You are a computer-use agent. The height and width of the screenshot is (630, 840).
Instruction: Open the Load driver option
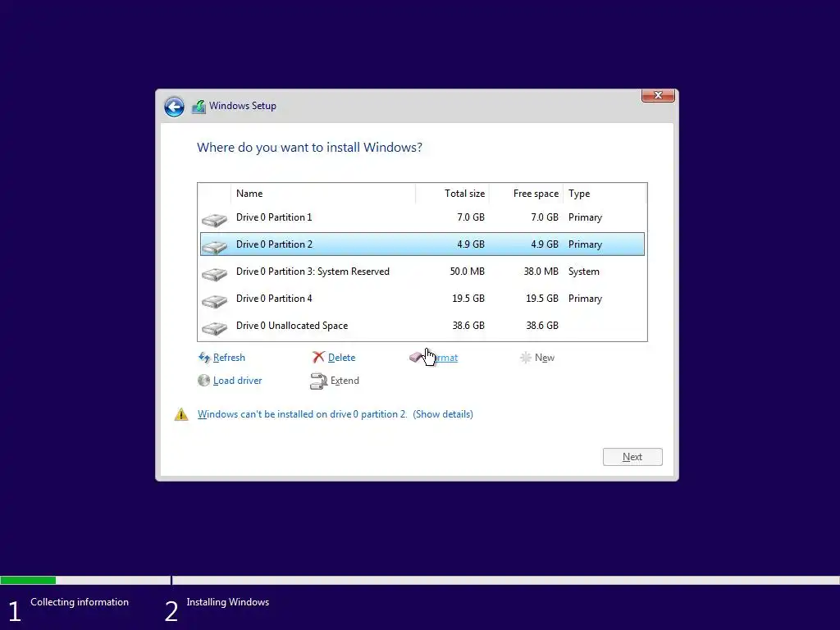click(x=237, y=381)
